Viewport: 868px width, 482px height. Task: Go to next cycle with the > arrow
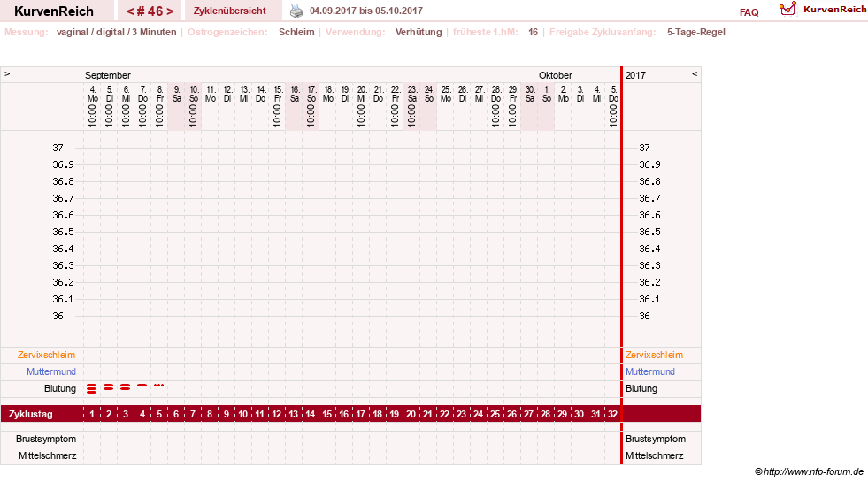point(170,11)
